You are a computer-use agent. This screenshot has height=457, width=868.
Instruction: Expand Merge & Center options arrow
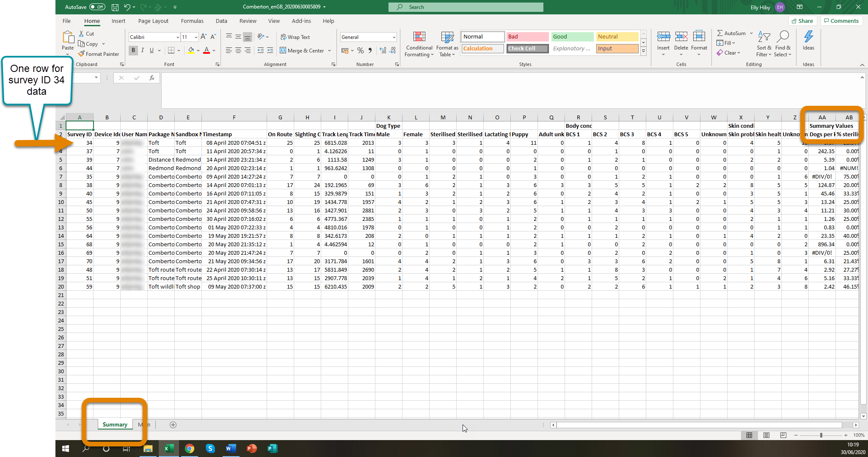pos(330,51)
